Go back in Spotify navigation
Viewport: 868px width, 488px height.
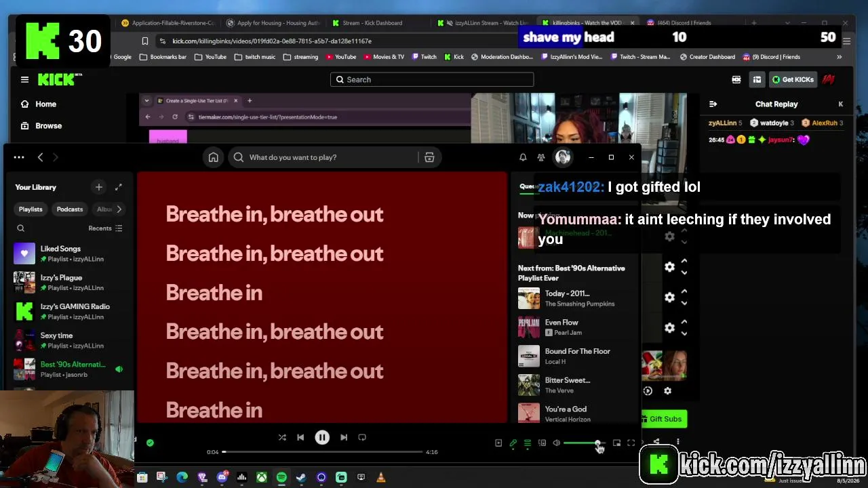(x=40, y=157)
